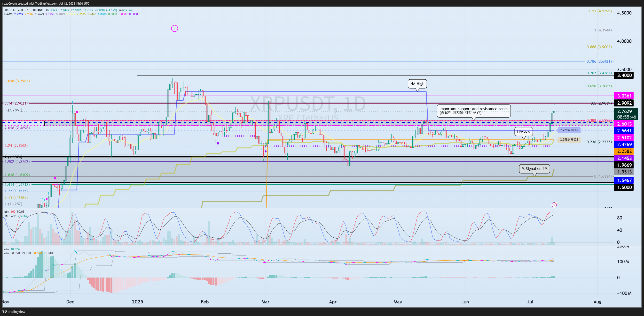Click the magenta 2.5102 price axis label
Screen dimensions: 644x316
click(624, 137)
